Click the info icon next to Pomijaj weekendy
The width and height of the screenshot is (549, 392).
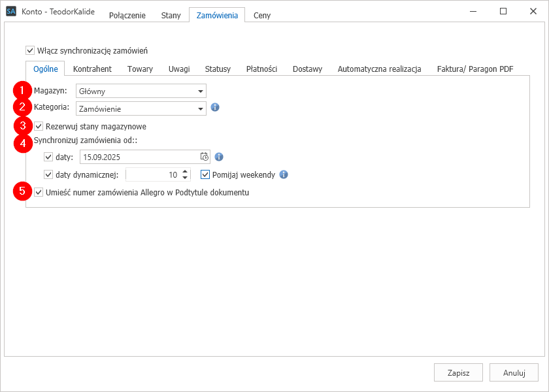coord(284,174)
